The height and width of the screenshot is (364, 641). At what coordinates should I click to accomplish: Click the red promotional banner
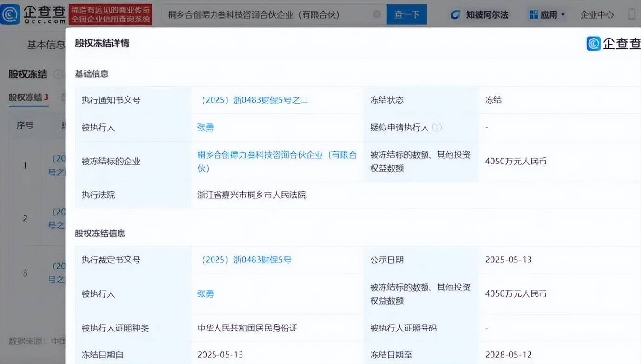point(111,14)
